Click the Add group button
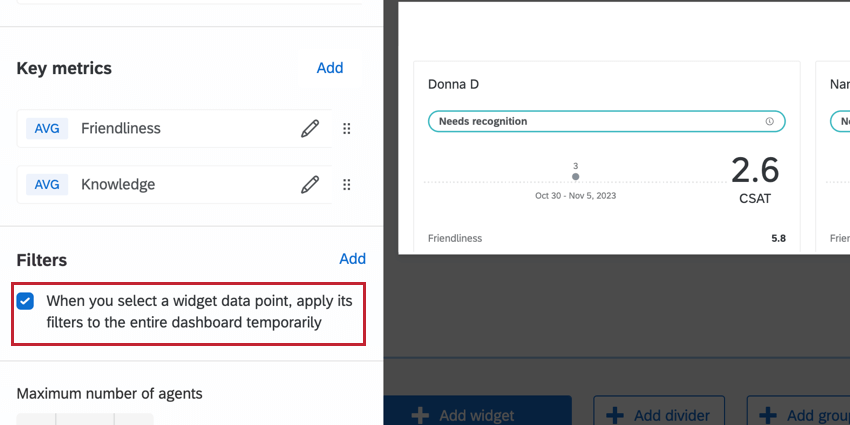The width and height of the screenshot is (850, 425). tap(800, 414)
